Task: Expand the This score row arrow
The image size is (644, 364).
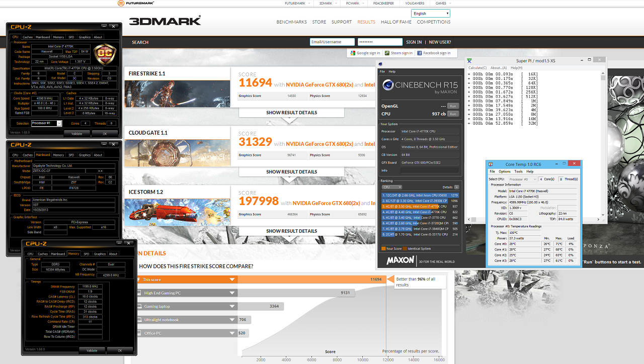Action: click(x=232, y=280)
